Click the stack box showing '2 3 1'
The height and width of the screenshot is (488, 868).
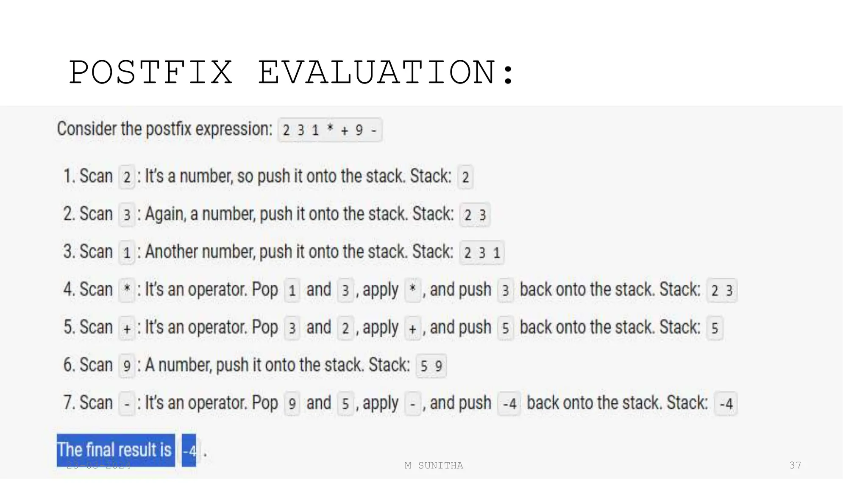[x=482, y=253]
